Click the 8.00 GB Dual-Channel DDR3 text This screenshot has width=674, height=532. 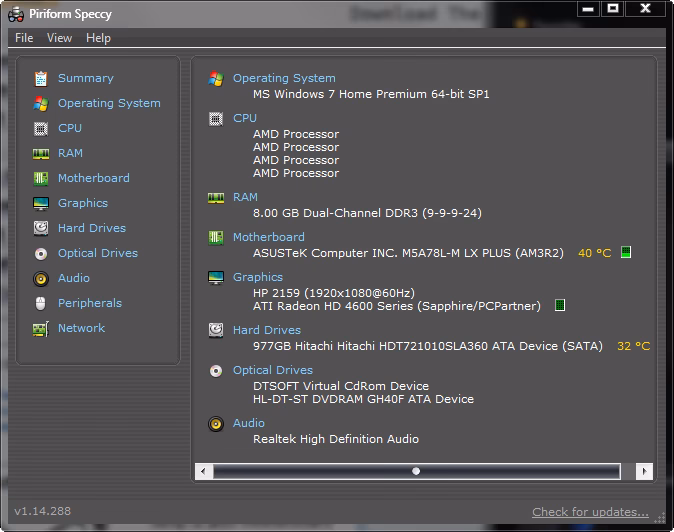click(x=368, y=213)
